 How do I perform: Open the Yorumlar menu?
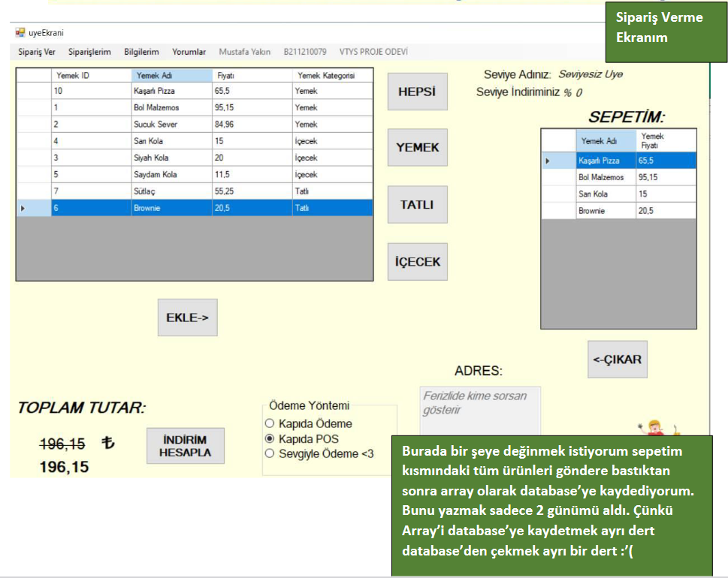click(x=189, y=52)
